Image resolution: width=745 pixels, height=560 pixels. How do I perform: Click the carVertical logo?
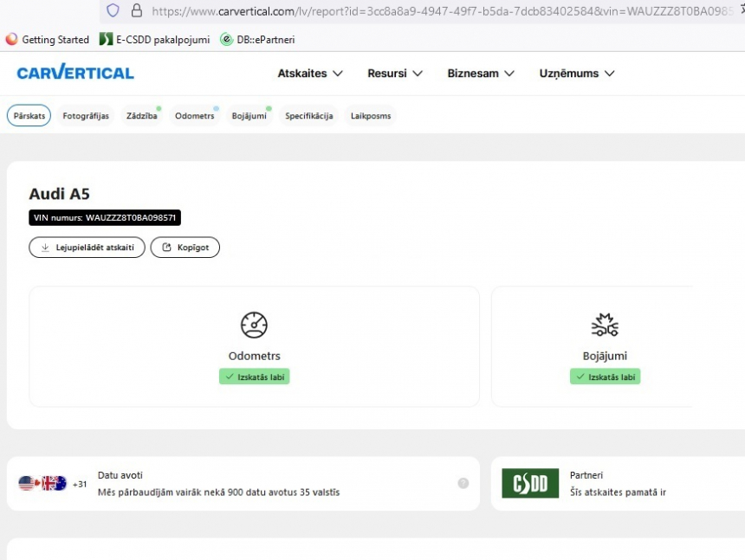[75, 73]
